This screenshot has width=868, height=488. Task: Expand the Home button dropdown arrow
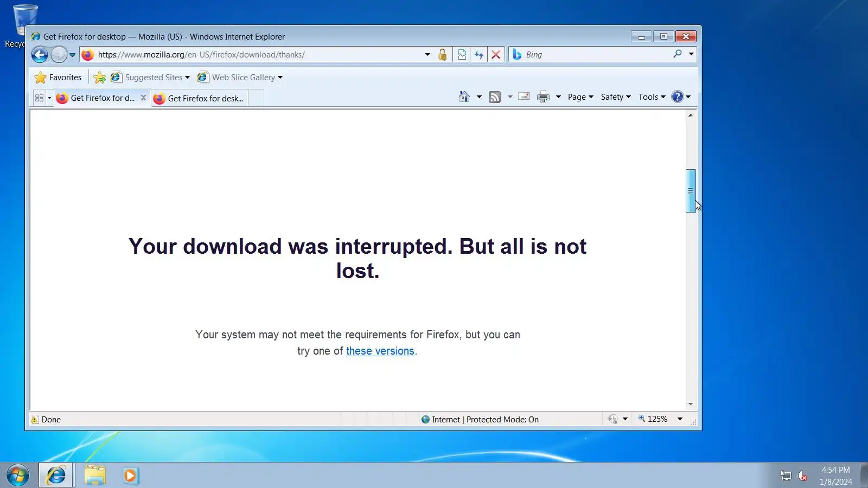[x=479, y=97]
